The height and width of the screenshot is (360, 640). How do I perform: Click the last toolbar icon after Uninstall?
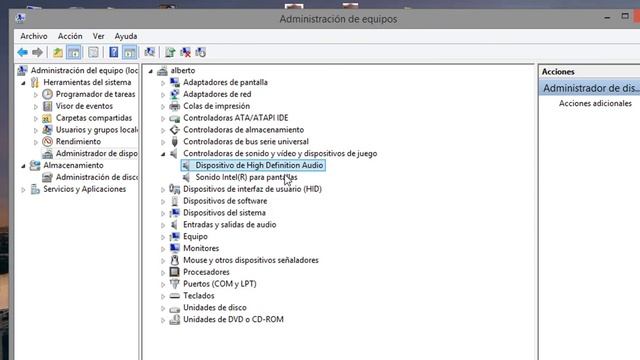click(x=200, y=52)
